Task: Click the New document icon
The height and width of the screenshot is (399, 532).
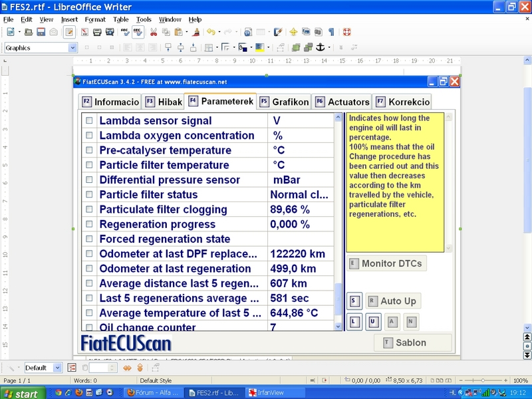Action: 11,32
